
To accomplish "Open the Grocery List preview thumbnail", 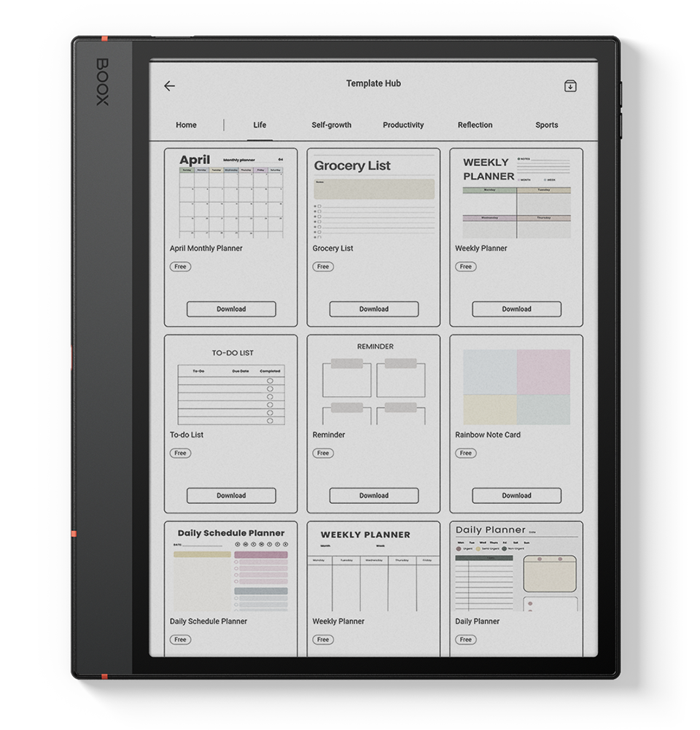I will 374,195.
